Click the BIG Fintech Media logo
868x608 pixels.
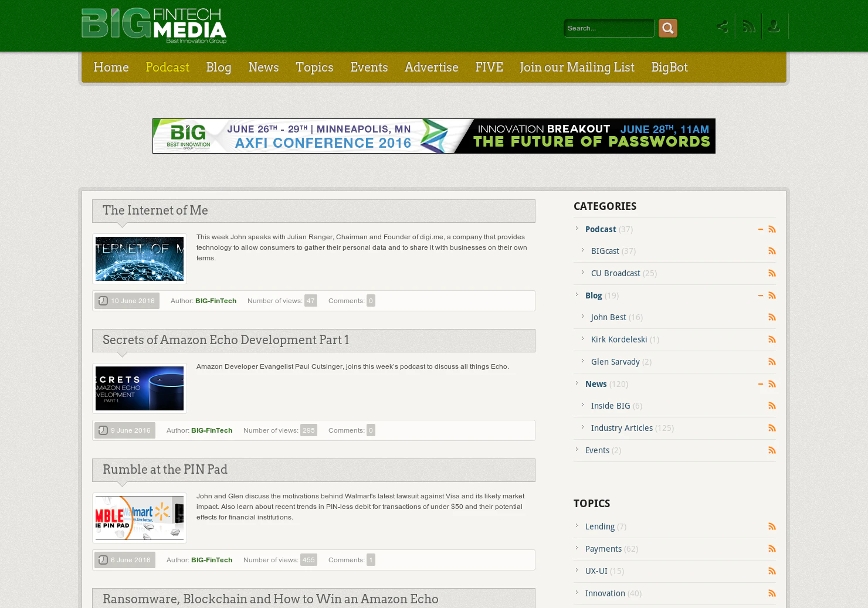154,26
